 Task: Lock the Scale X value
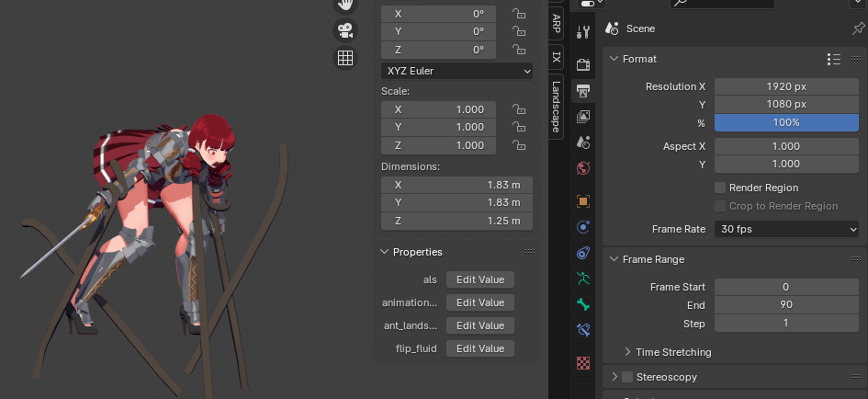pos(519,109)
